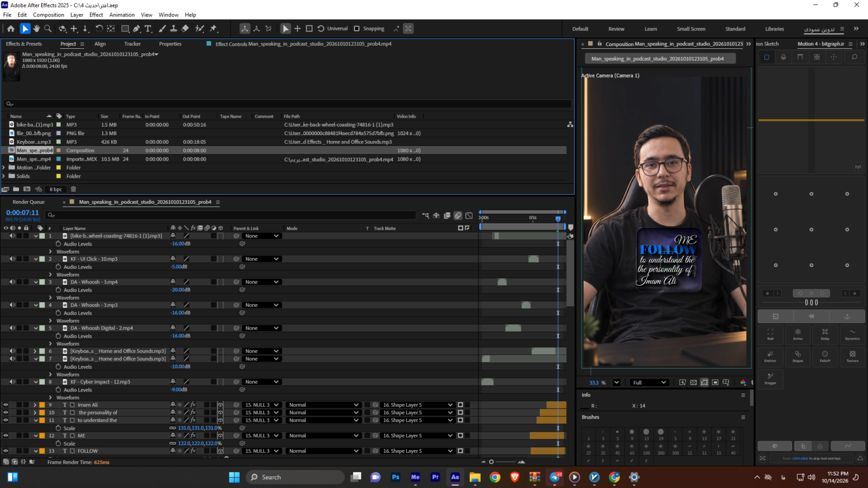This screenshot has height=488, width=868.
Task: Pick the Clone Stamp tool
Action: (174, 29)
